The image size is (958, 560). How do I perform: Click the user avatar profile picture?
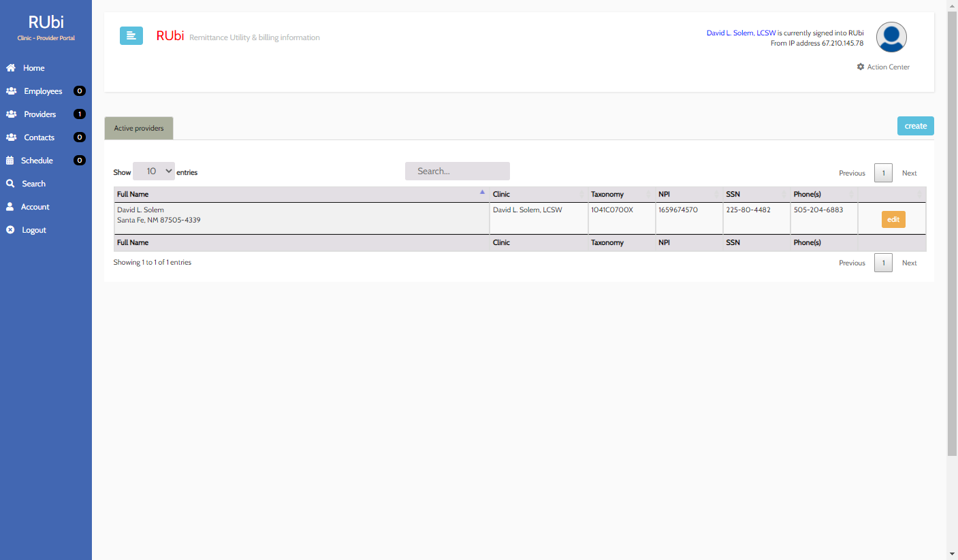(x=891, y=37)
